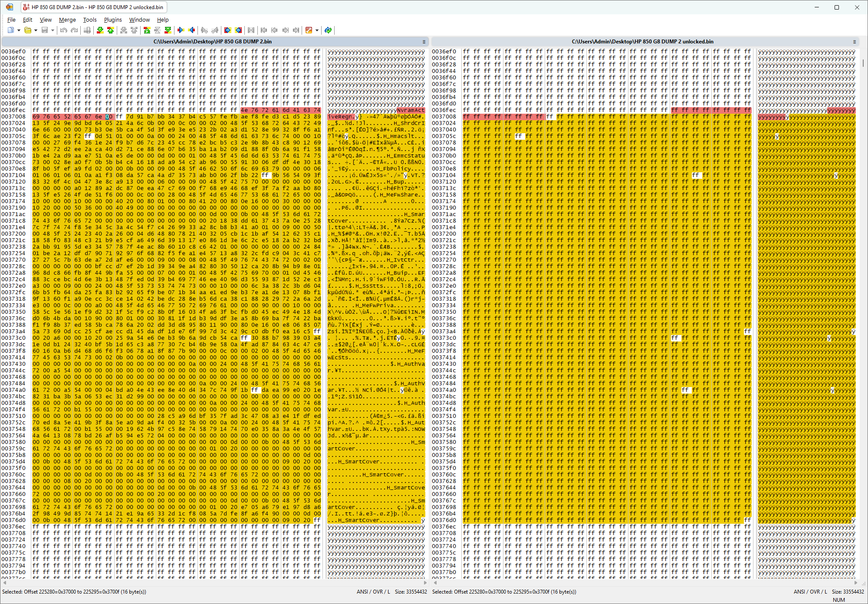
Task: Refresh the comparison
Action: coord(328,30)
